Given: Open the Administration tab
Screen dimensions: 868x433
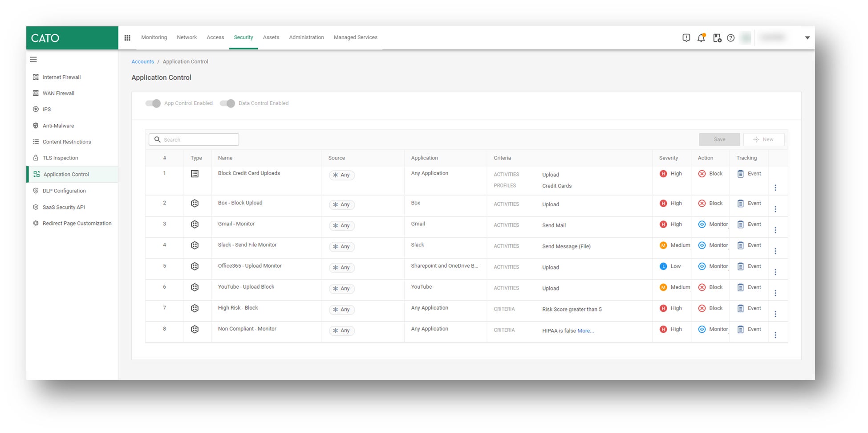Looking at the screenshot, I should click(x=307, y=37).
